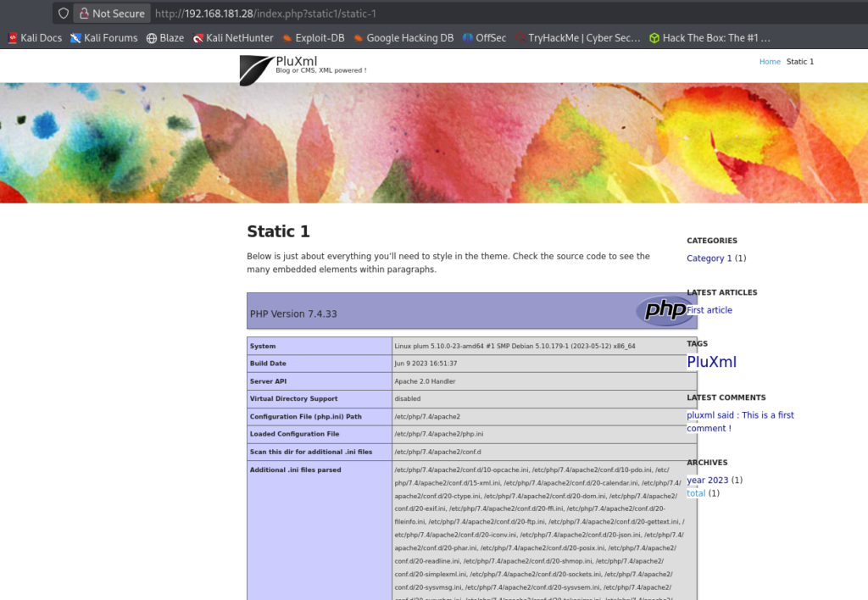Click the Not Secure lock icon
Screen dimensions: 868x600
coord(84,14)
